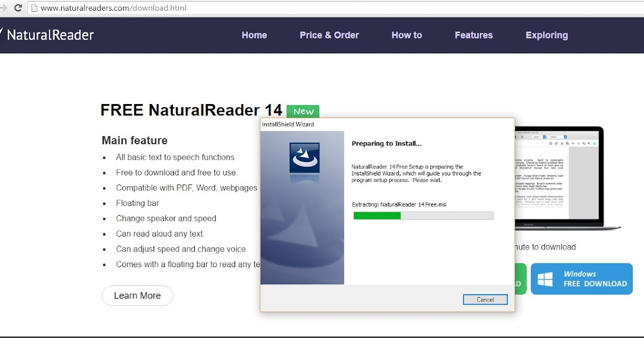Click the page refresh icon
The image size is (644, 338).
19,8
